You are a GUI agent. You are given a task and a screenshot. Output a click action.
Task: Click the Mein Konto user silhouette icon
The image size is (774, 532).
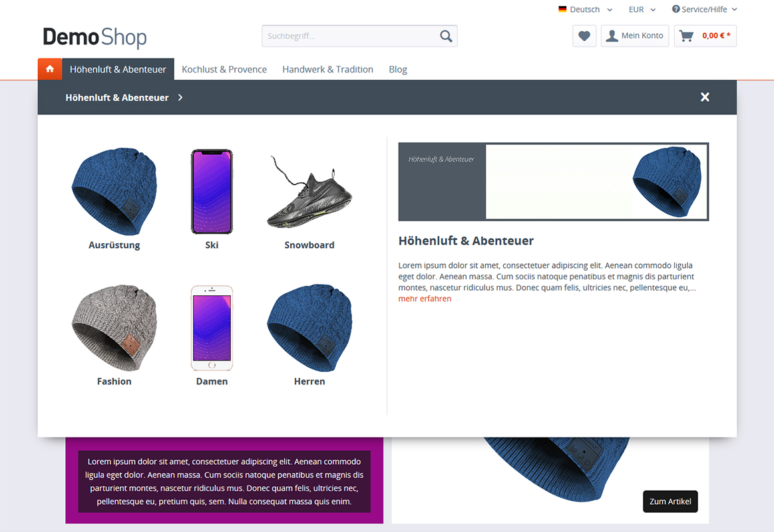pos(612,35)
